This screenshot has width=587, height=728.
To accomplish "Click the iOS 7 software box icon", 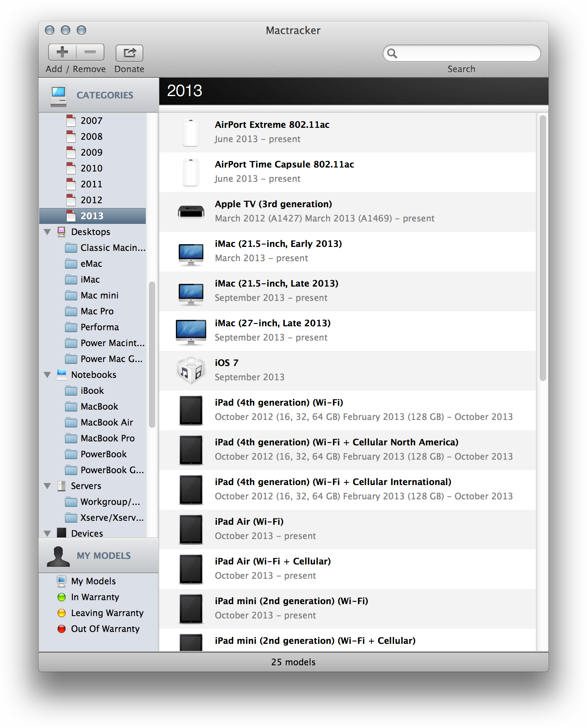I will pyautogui.click(x=191, y=370).
